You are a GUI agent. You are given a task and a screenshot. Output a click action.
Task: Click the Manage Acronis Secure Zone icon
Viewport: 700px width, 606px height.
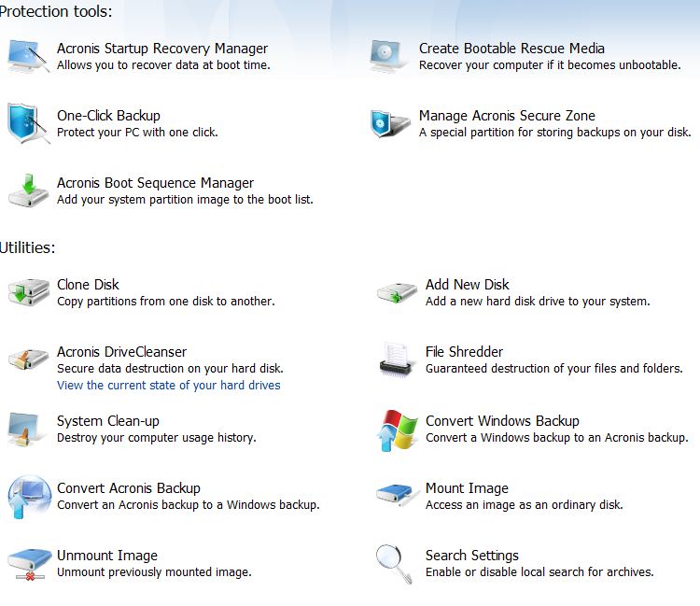pos(390,123)
